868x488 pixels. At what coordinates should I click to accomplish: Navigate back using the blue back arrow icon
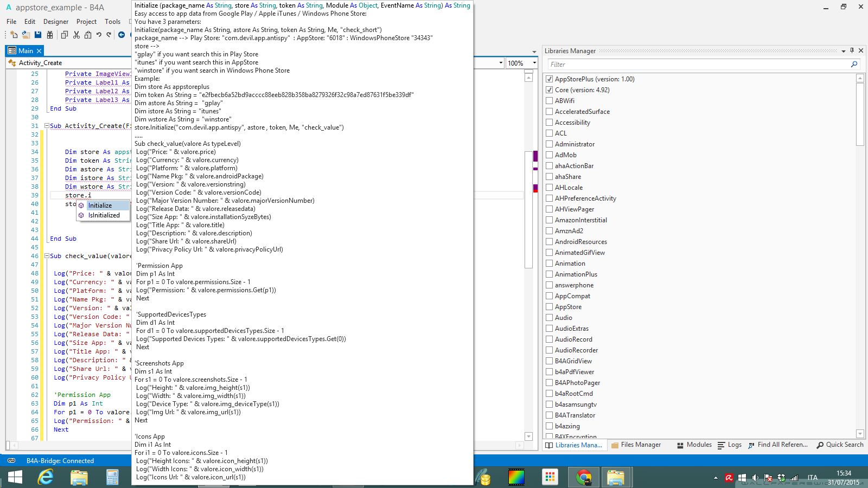pyautogui.click(x=121, y=34)
